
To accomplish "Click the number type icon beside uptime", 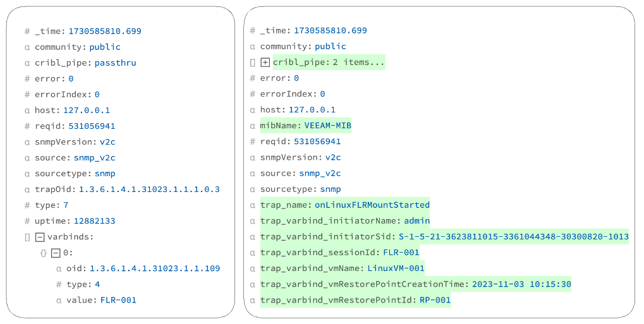I will (27, 221).
